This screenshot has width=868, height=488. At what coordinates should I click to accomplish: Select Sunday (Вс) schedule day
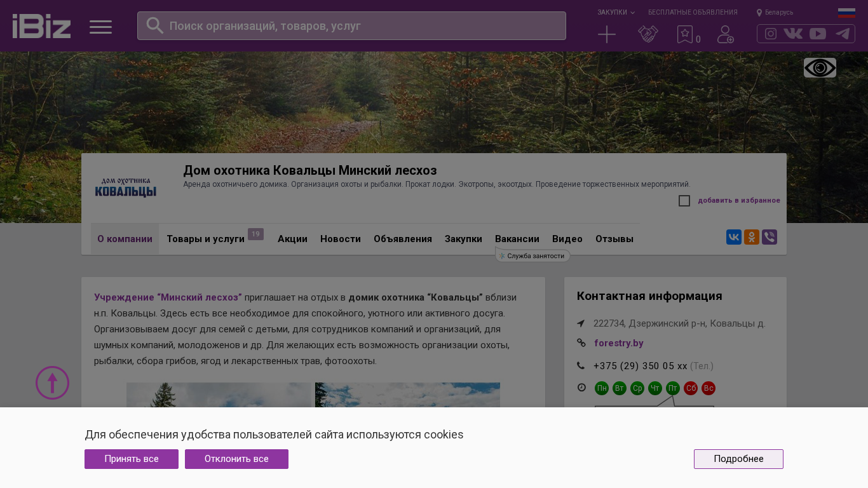pos(709,388)
